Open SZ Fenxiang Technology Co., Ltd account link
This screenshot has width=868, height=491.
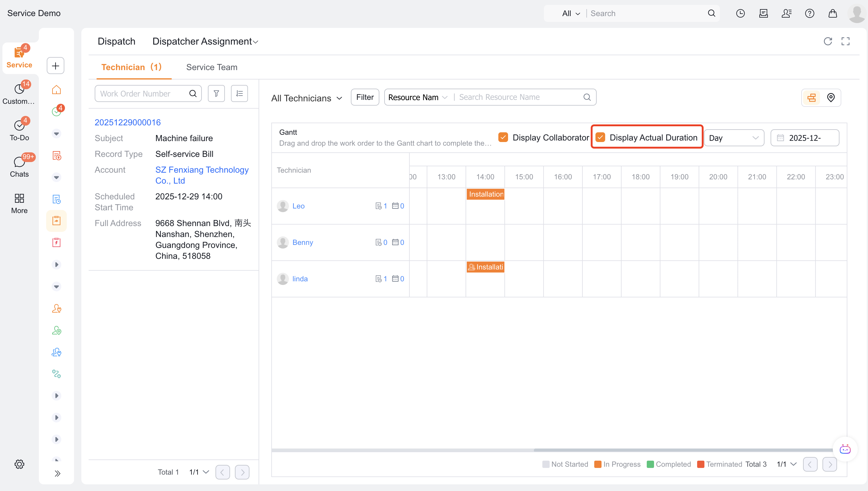(202, 175)
